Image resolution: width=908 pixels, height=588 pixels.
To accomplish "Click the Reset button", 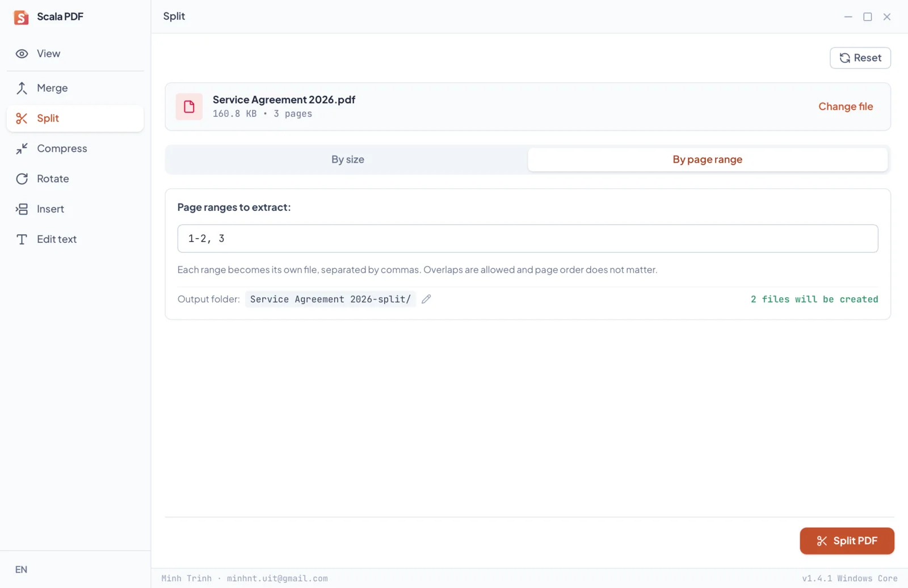I will coord(860,58).
